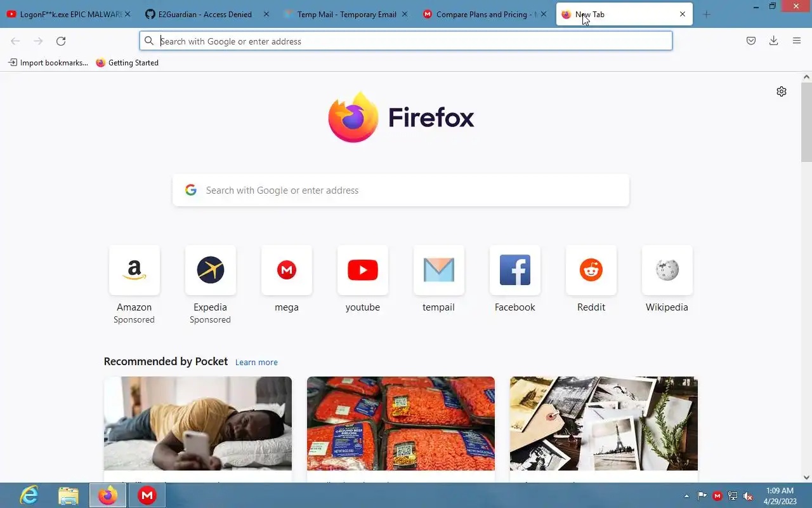Click the muted volume tray icon

(748, 496)
